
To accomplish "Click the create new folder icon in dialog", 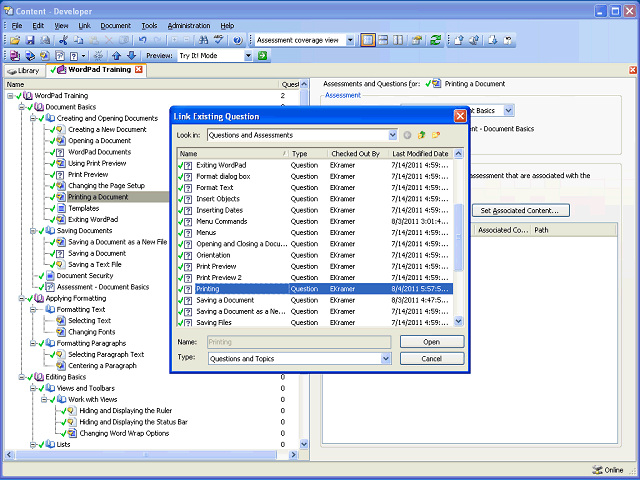I will 437,134.
